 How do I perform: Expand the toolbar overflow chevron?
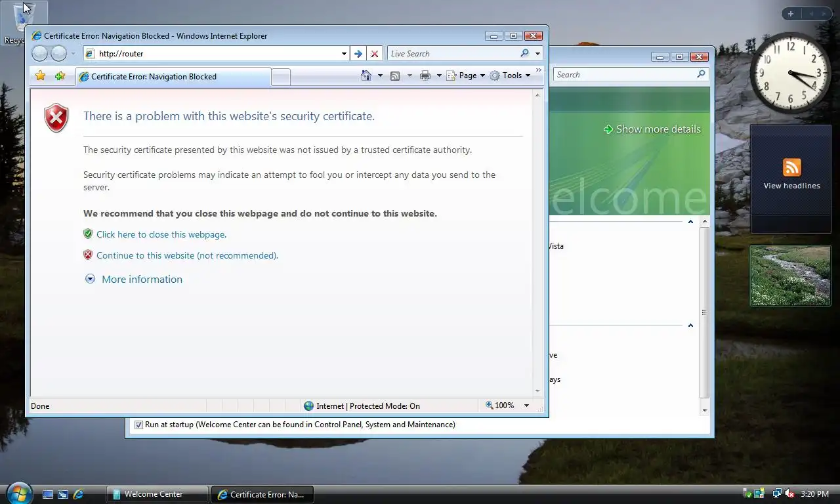539,70
